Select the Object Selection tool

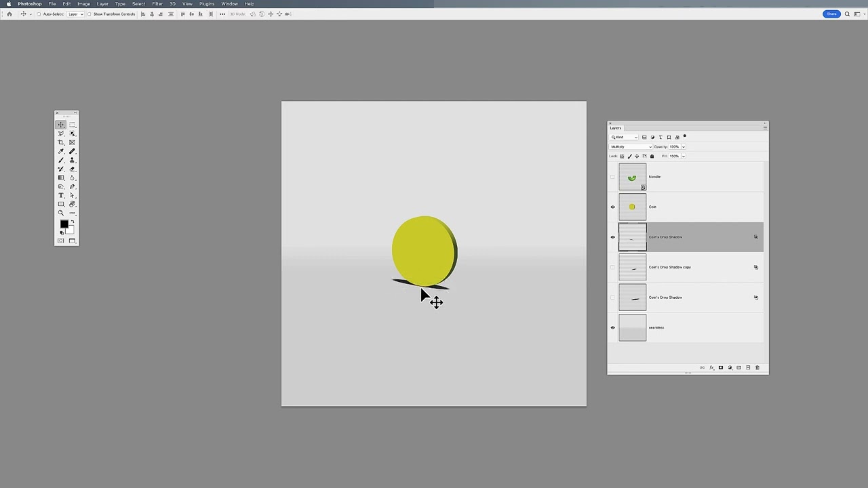click(72, 134)
